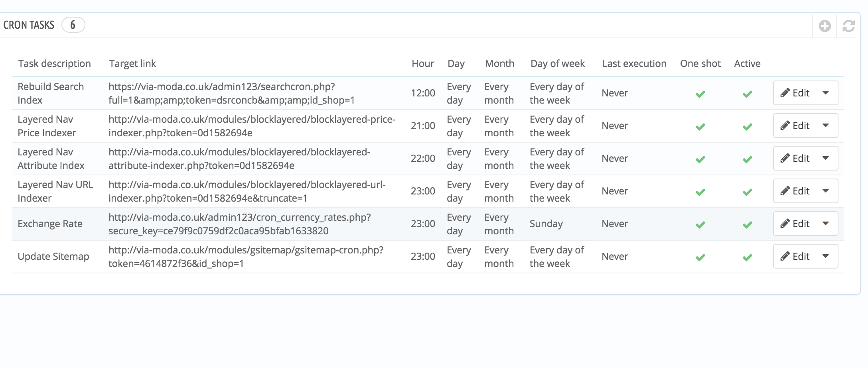This screenshot has width=868, height=369.
Task: Expand actions dropdown for Update Sitemap row
Action: 826,256
